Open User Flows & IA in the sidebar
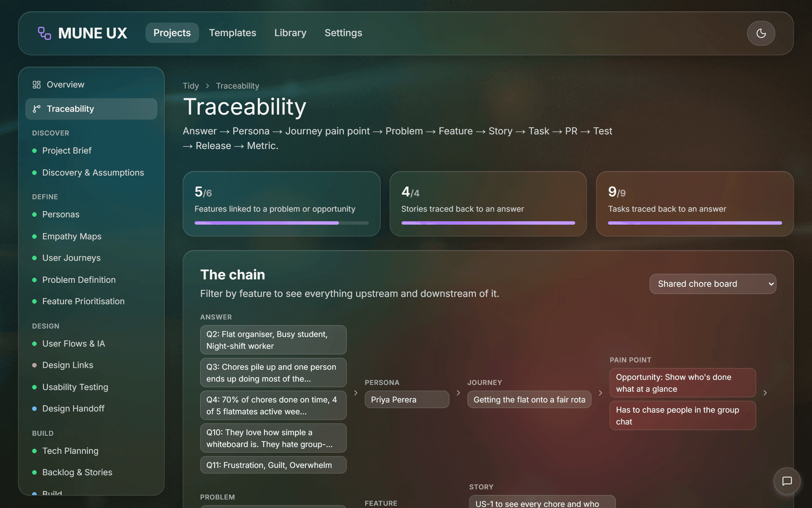 coord(91,344)
